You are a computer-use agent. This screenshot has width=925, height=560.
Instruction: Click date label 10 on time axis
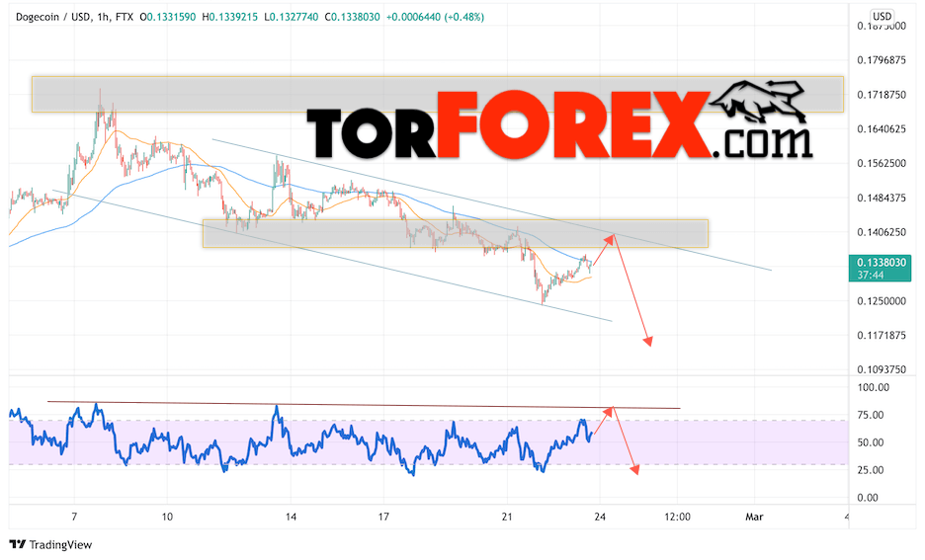pyautogui.click(x=167, y=517)
